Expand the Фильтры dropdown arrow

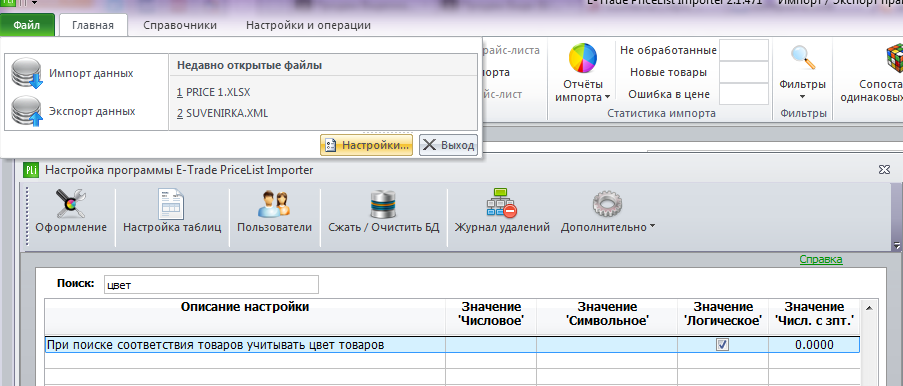802,97
